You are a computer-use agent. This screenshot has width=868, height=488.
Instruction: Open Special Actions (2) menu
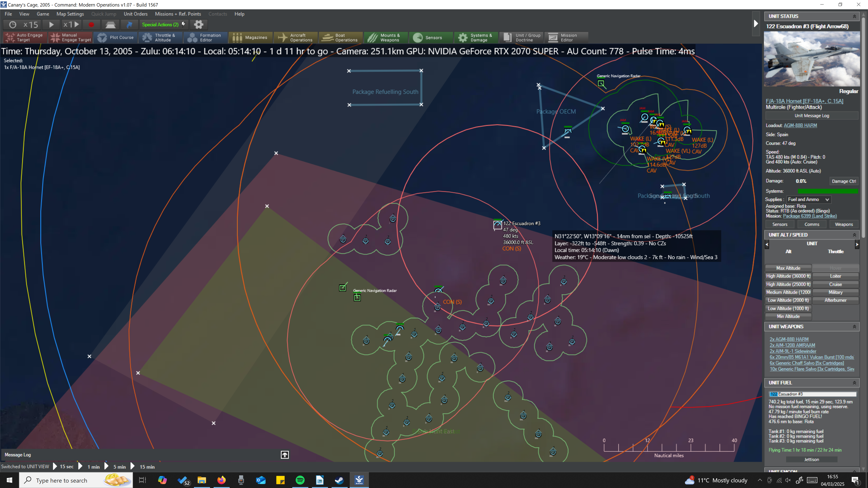[x=164, y=25]
